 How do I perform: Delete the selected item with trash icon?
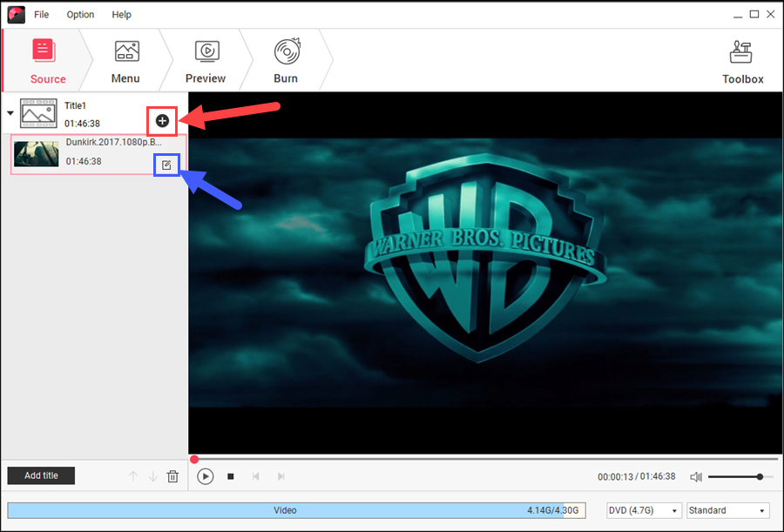point(172,476)
